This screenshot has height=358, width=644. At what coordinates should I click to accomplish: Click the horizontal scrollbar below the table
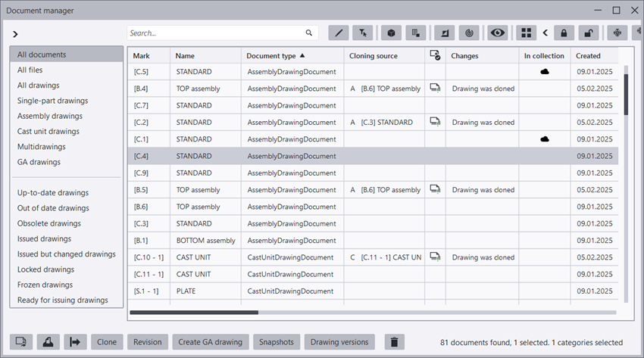click(x=194, y=312)
